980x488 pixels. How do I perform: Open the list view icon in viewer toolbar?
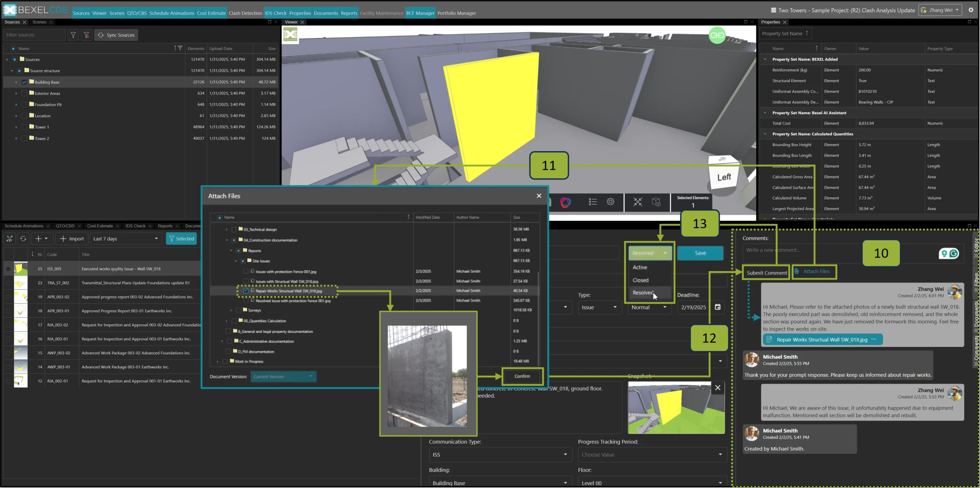(593, 202)
